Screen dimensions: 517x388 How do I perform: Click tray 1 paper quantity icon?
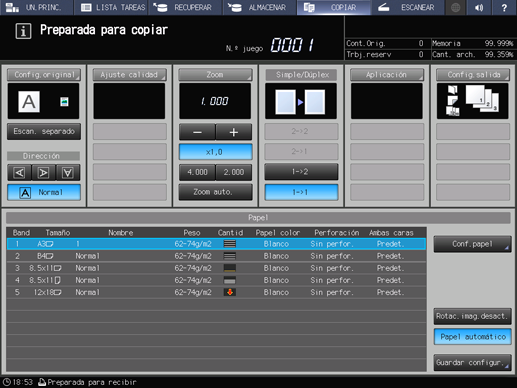coord(230,244)
